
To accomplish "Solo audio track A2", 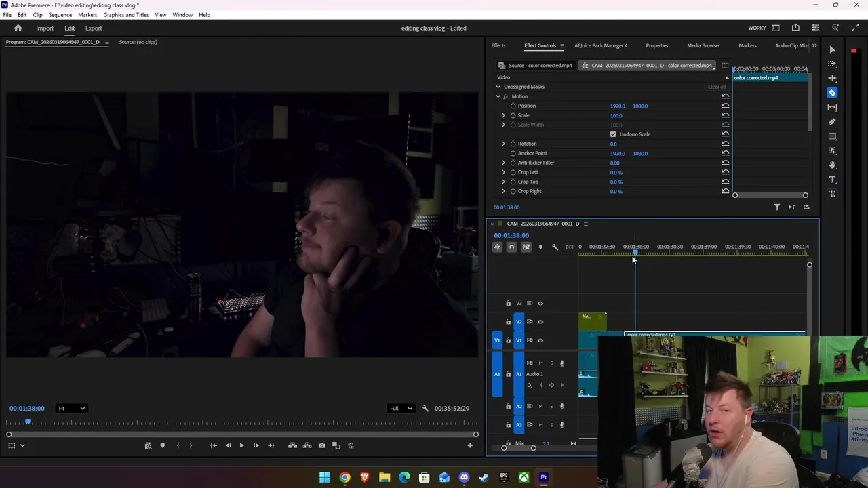I will tap(551, 406).
